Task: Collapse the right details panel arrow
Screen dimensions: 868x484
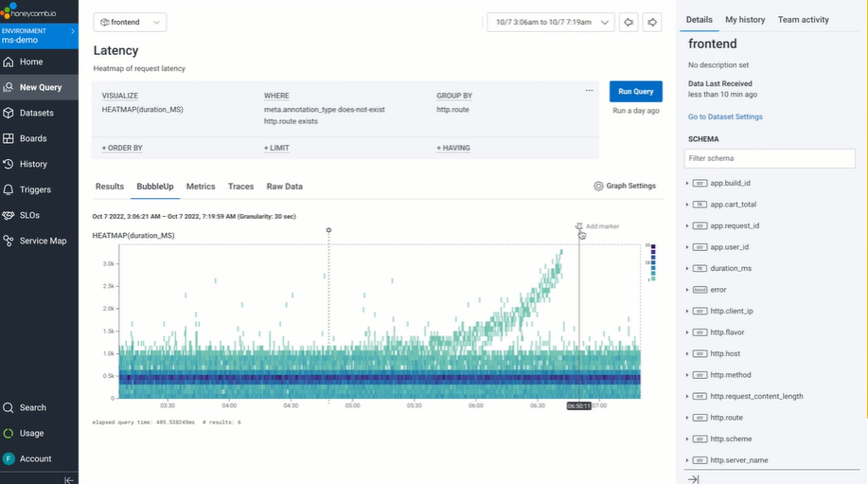Action: coord(693,479)
